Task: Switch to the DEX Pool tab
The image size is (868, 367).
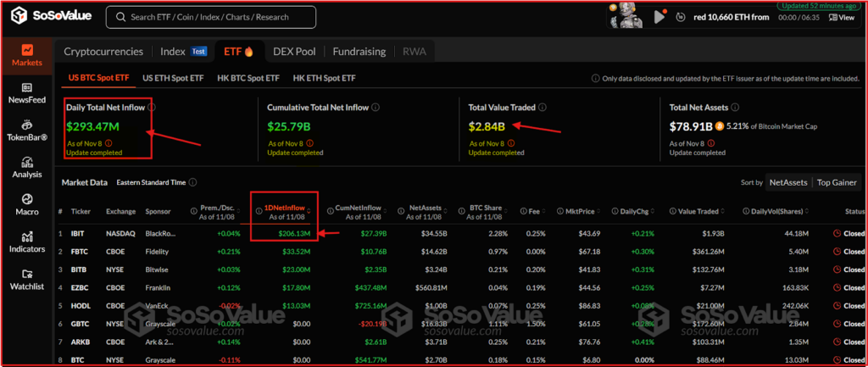Action: click(x=294, y=52)
